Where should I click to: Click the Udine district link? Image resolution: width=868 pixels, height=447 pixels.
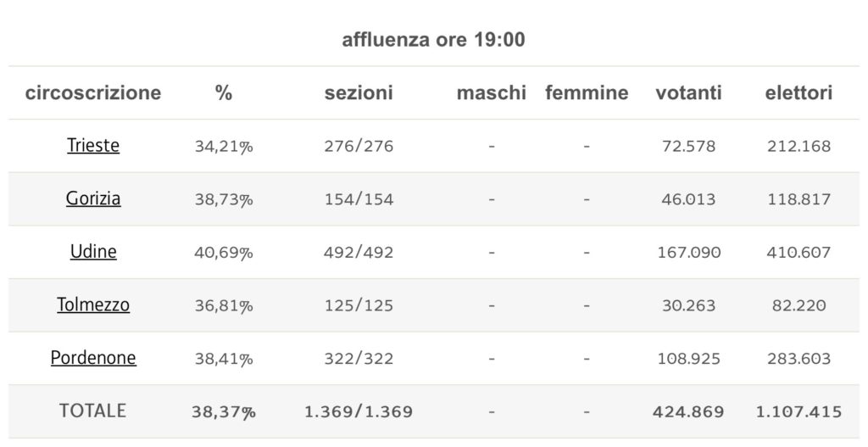[x=93, y=251]
